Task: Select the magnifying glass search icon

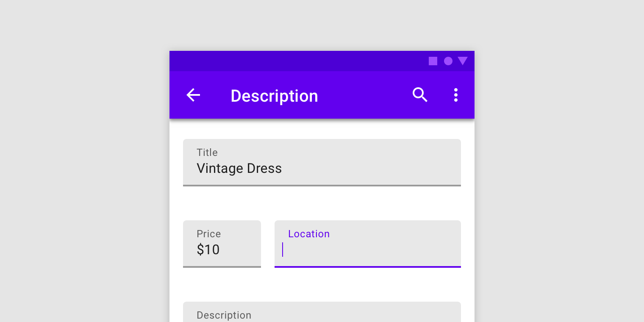Action: (420, 95)
